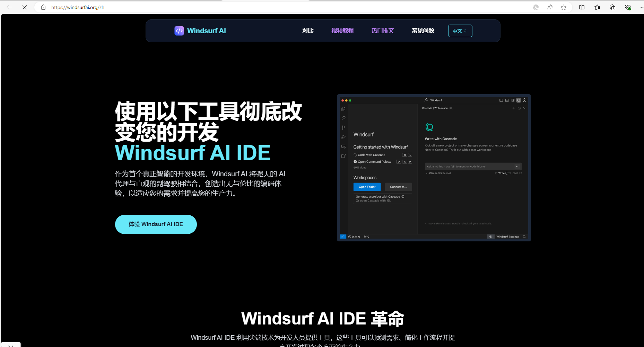Open the 热门推文 nav item
The height and width of the screenshot is (347, 644).
pyautogui.click(x=383, y=31)
